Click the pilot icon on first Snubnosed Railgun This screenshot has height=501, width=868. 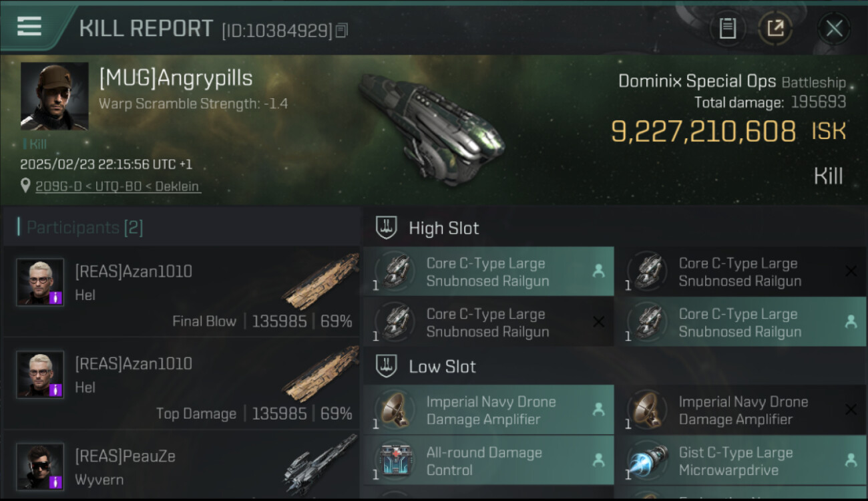598,271
